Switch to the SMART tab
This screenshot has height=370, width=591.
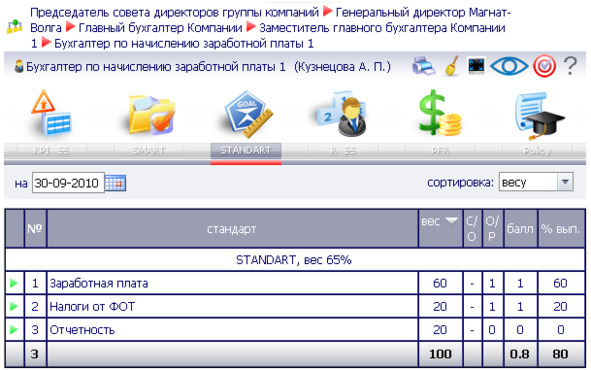click(x=149, y=150)
